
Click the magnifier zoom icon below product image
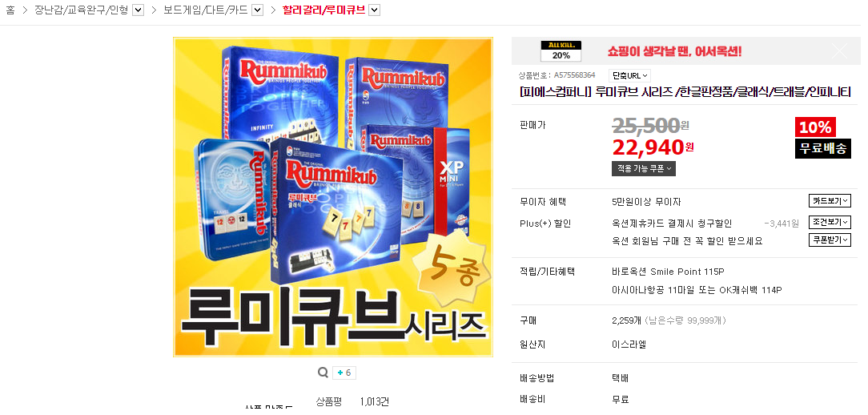click(323, 373)
